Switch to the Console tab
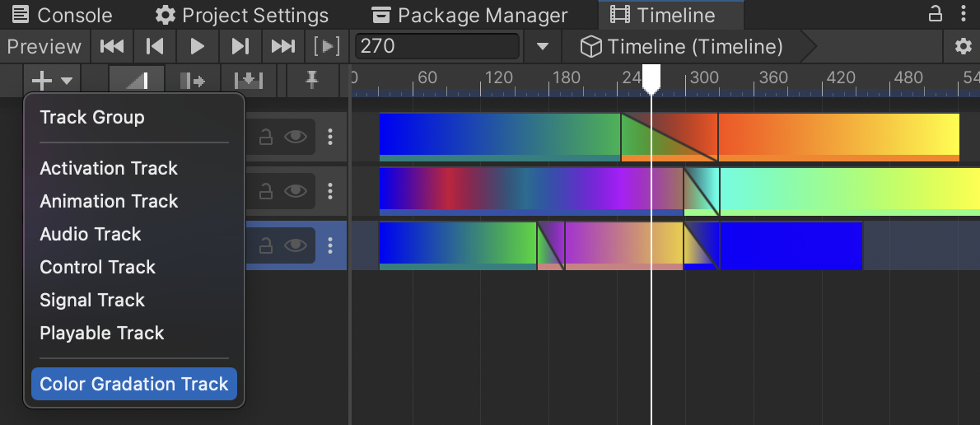Viewport: 980px width, 425px height. pos(62,14)
